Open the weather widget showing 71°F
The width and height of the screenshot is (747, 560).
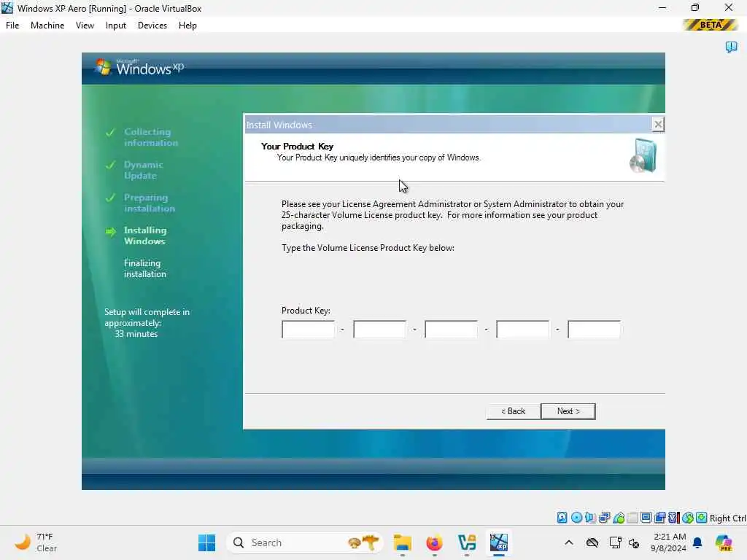36,542
